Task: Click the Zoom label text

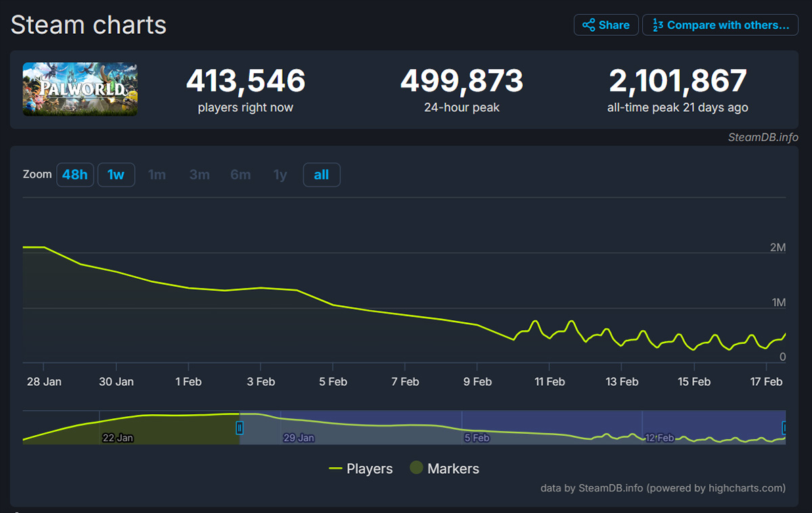Action: (37, 175)
